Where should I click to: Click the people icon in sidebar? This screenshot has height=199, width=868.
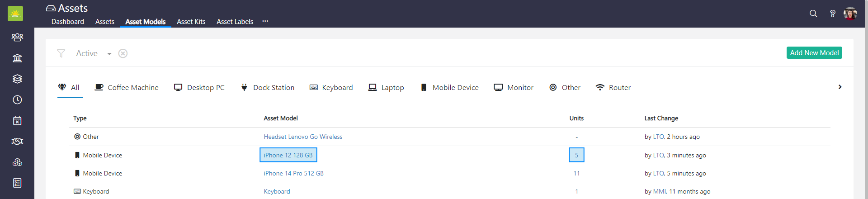pyautogui.click(x=17, y=37)
